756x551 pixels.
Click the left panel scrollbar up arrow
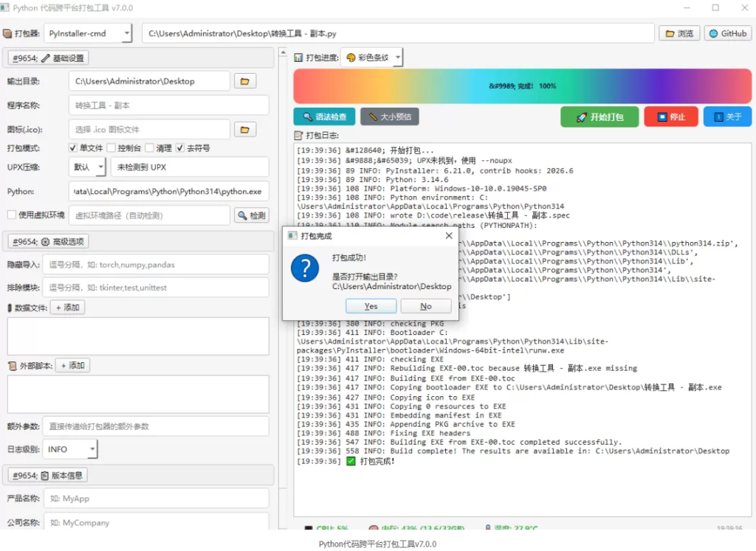click(x=283, y=52)
